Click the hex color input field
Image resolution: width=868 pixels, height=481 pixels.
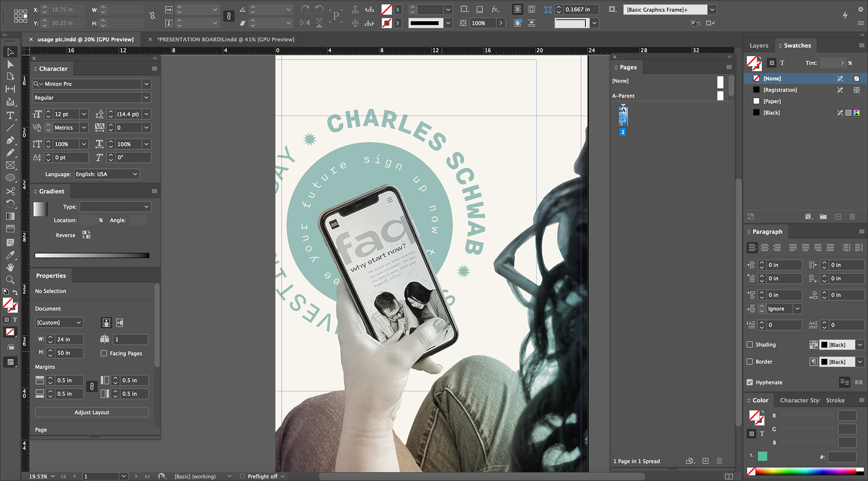tap(842, 457)
